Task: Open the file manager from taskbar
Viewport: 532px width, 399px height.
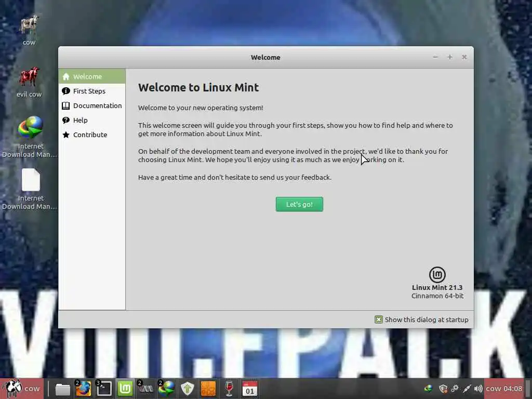Action: (x=63, y=389)
